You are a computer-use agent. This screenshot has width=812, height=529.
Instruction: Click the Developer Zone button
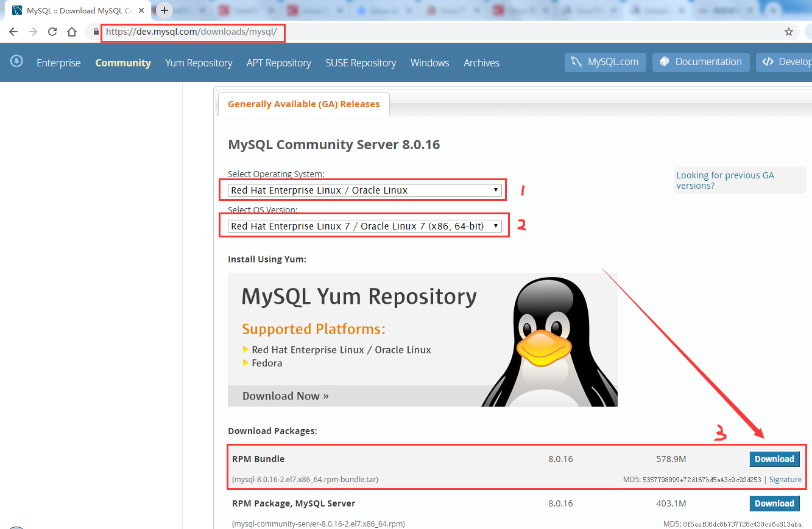(x=785, y=62)
